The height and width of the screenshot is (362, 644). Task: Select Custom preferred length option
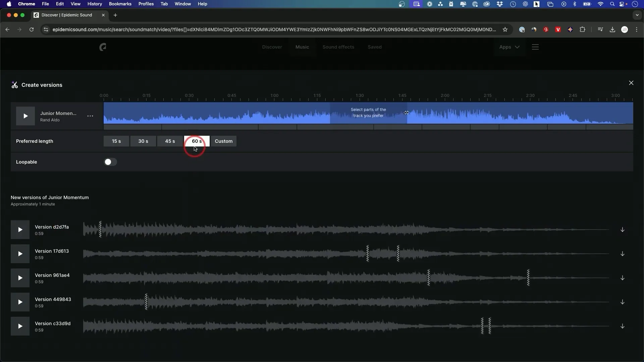[223, 140]
